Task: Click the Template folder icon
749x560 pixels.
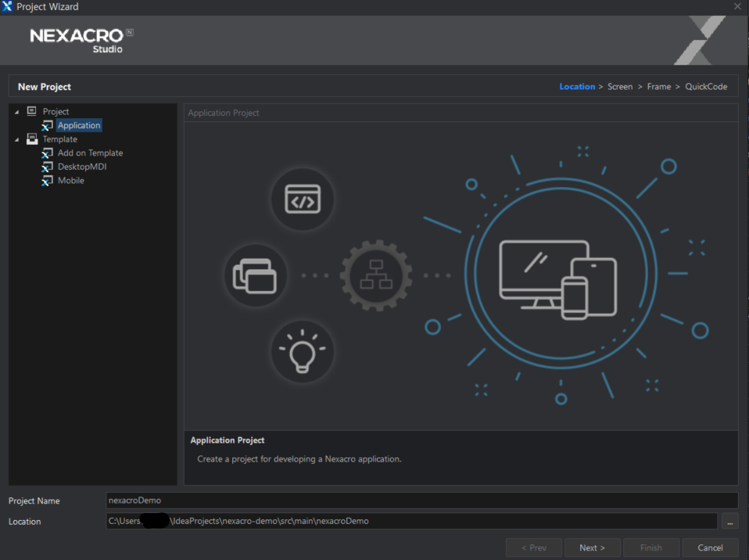Action: click(32, 139)
